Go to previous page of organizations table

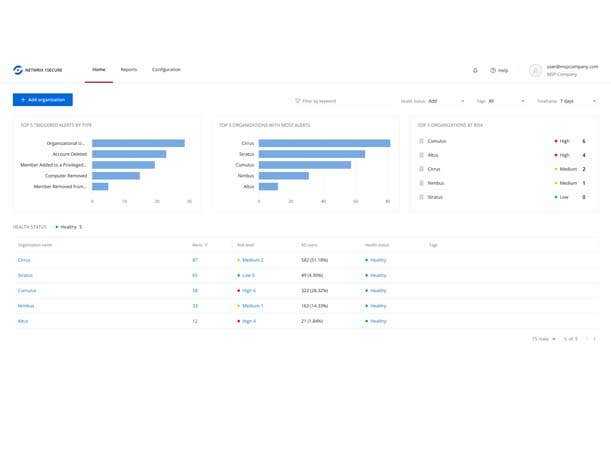585,339
